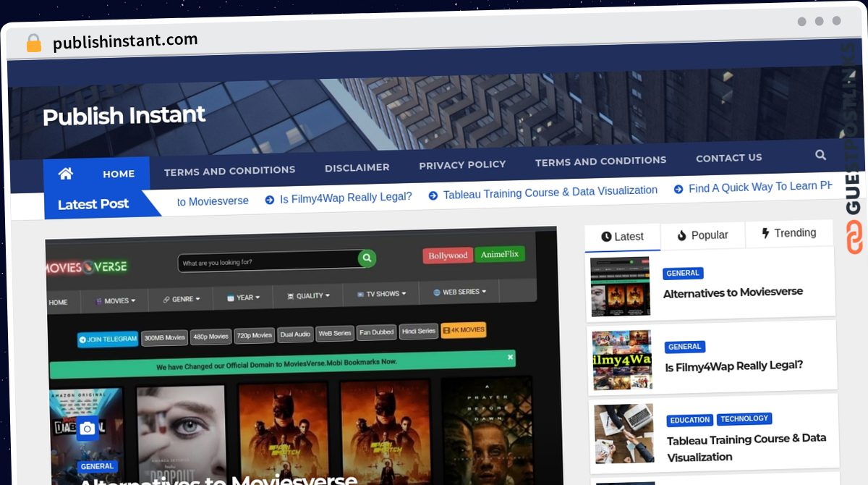Click the TECHNOLOGY category tag
Viewport: 868px width, 485px height.
pyautogui.click(x=744, y=418)
